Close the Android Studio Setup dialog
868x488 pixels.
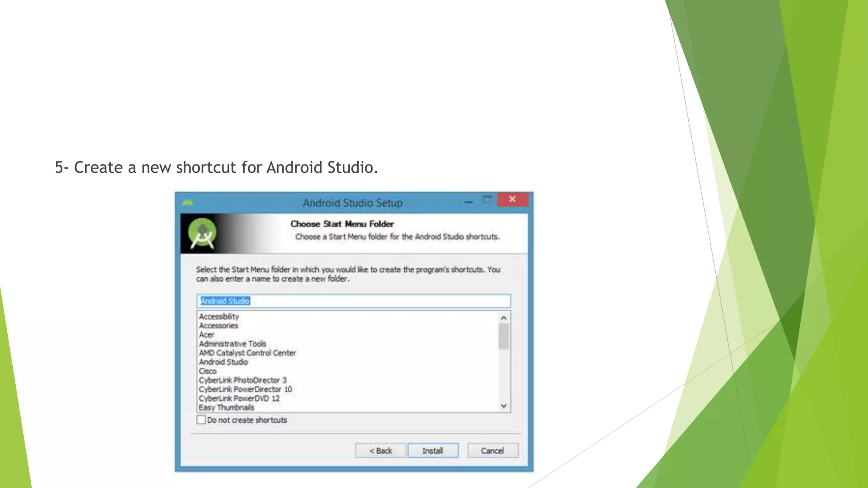point(512,200)
